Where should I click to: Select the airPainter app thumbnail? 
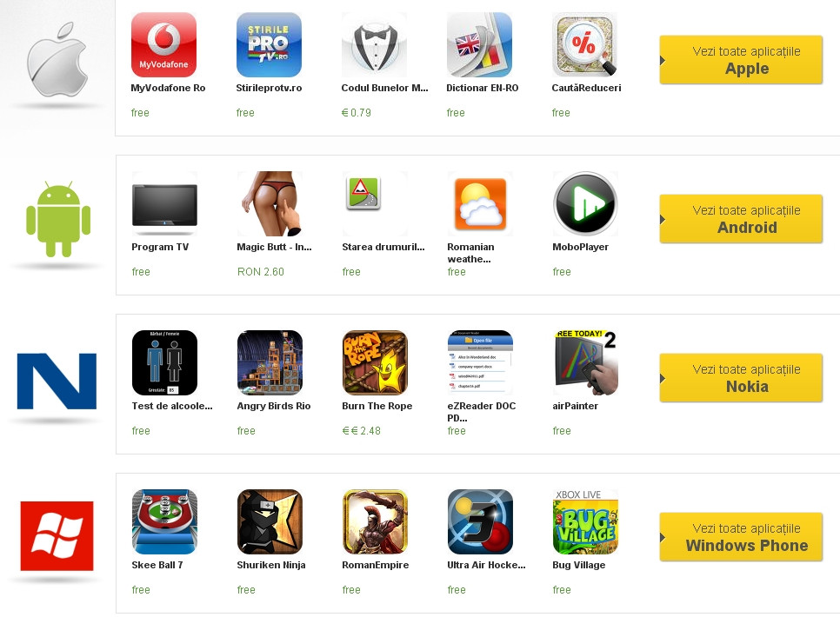click(x=585, y=362)
